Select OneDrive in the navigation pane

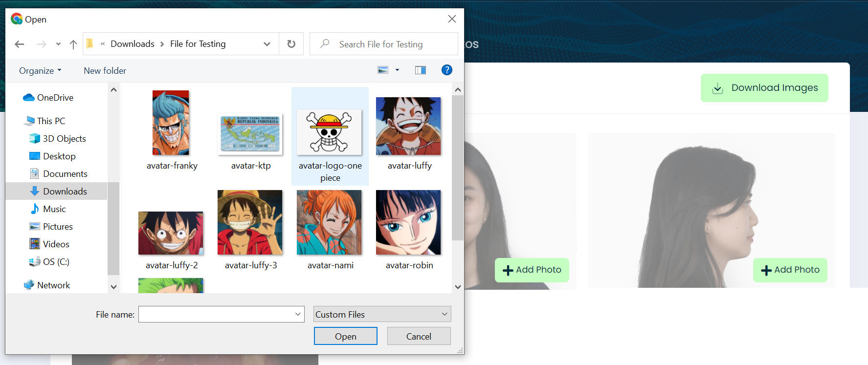pyautogui.click(x=55, y=98)
